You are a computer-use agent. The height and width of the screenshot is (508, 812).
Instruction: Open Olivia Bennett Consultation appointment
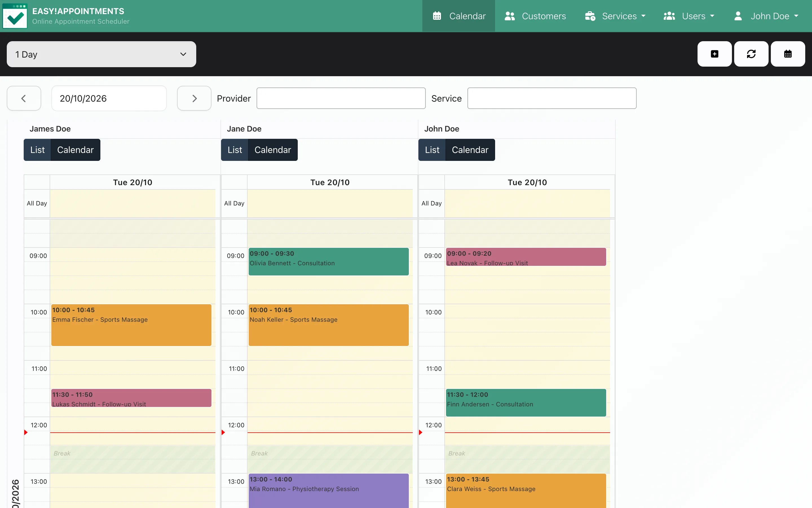point(328,261)
